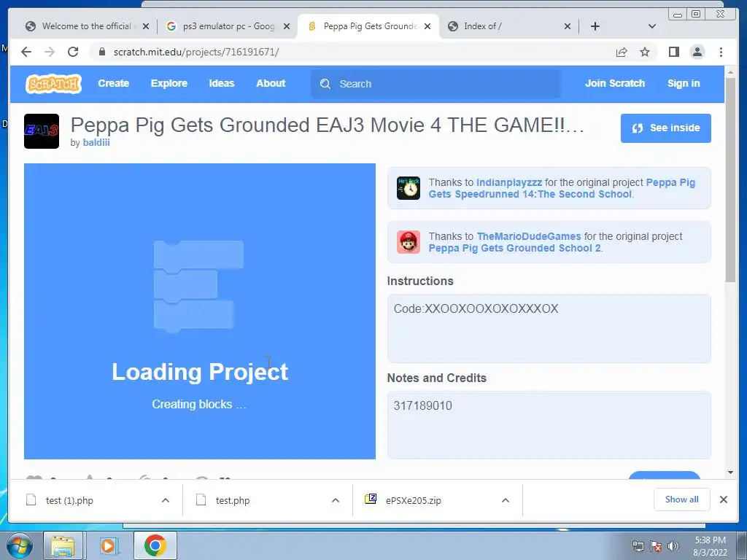Click the volume speaker tray icon

coord(673,546)
